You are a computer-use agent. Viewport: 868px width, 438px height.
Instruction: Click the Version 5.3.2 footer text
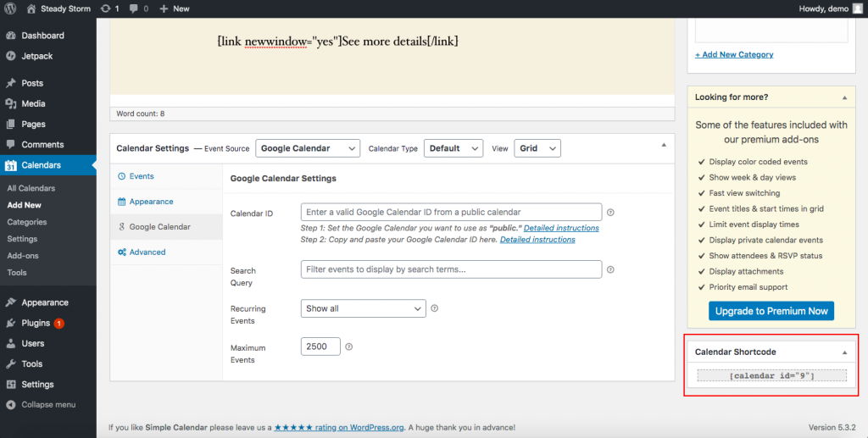(x=832, y=428)
